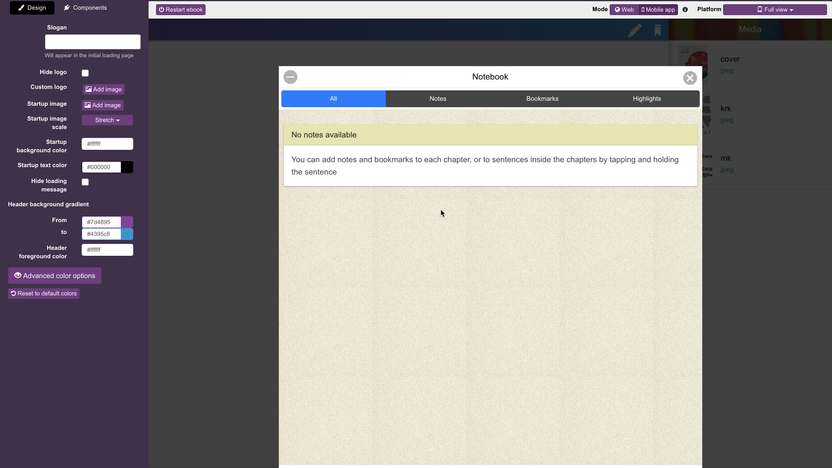Edit the Header foreground color field
Viewport: 832px width, 468px height.
click(107, 250)
